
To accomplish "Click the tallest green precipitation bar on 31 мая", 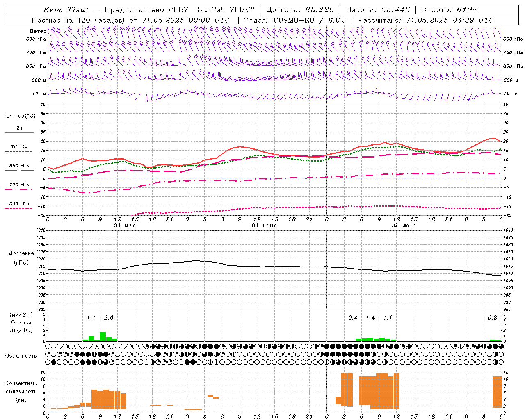I will pos(103,337).
